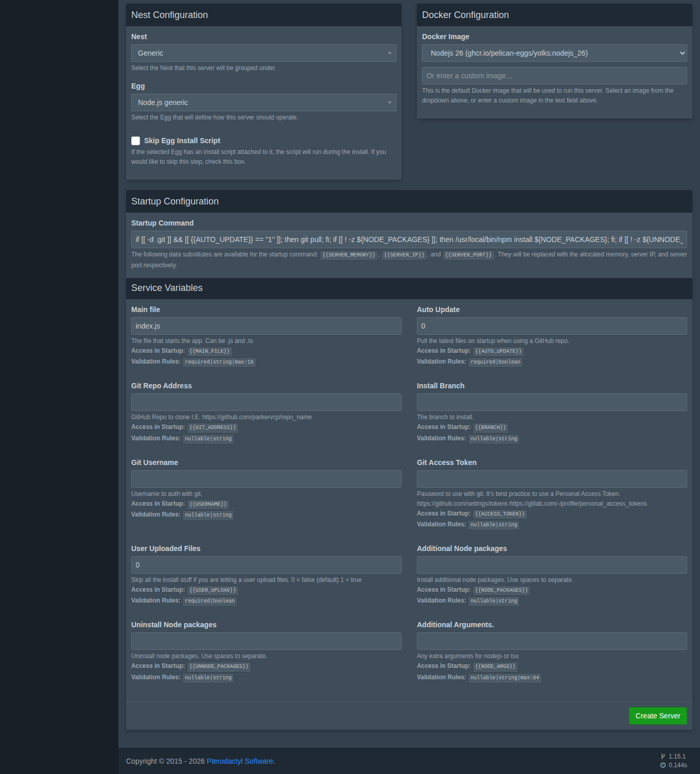Click the green Create Server button
700x774 pixels.
pos(658,716)
